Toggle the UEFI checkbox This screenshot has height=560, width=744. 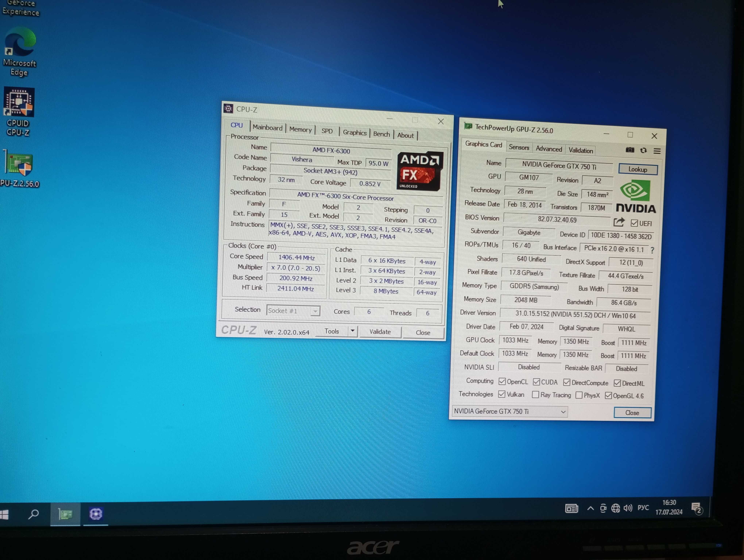pos(634,223)
